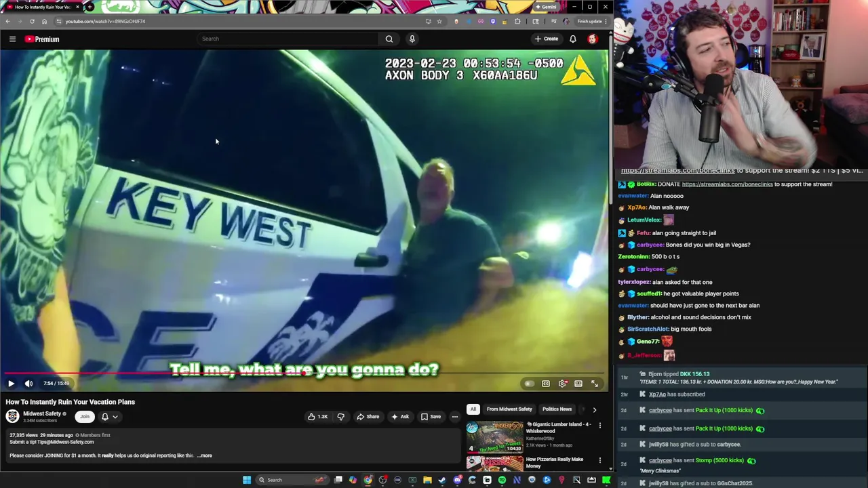Join the Midwest Safety channel
Image resolution: width=868 pixels, height=488 pixels.
point(84,417)
